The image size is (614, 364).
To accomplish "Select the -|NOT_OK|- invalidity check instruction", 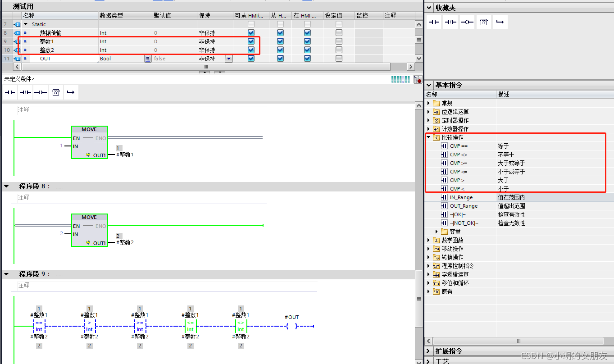I will [464, 223].
